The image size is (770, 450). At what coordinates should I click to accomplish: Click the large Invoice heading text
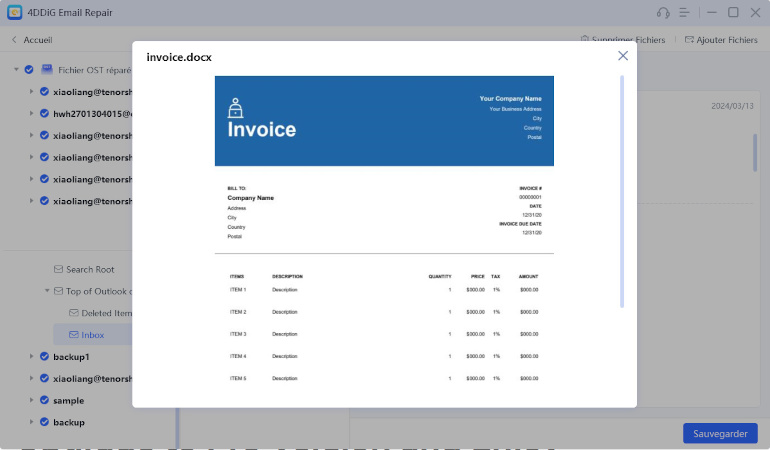click(262, 130)
